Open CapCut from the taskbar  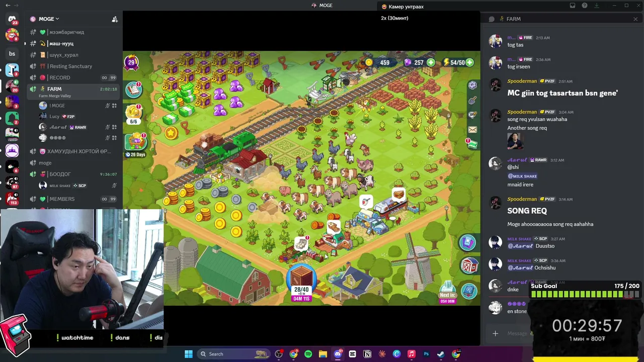click(352, 354)
